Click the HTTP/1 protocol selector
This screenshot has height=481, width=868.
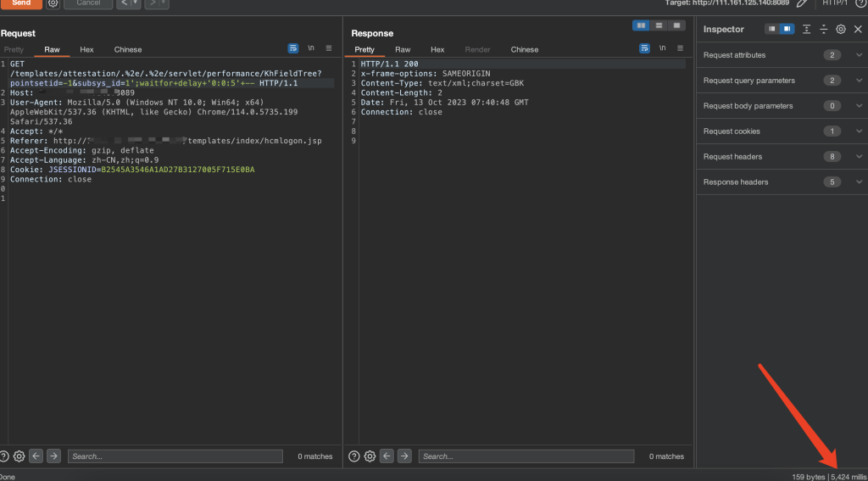pos(835,3)
